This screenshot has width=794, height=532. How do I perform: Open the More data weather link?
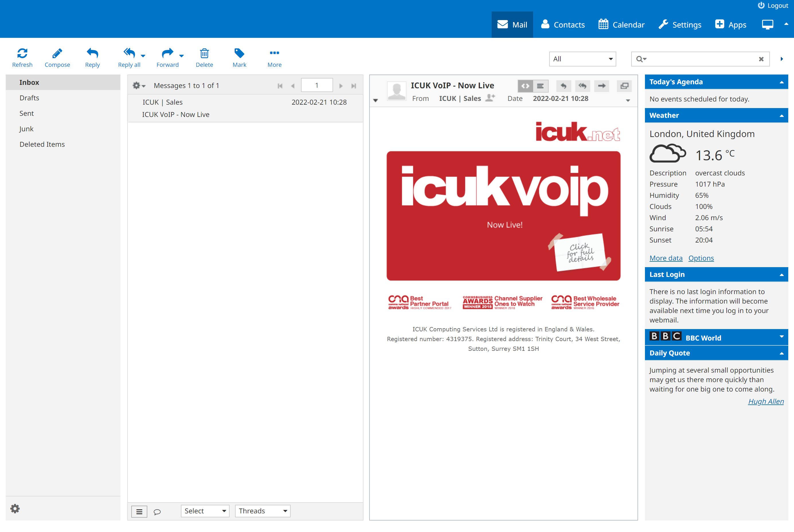coord(666,258)
